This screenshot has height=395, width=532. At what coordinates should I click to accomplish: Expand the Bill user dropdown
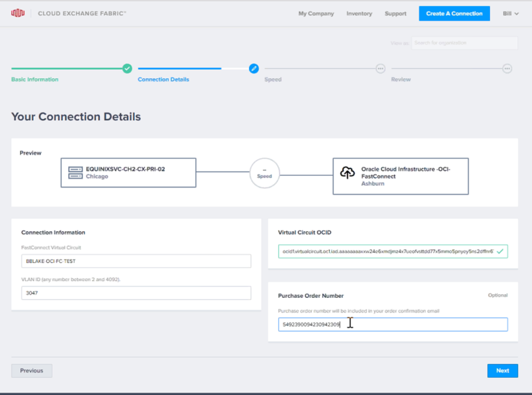[x=510, y=14]
